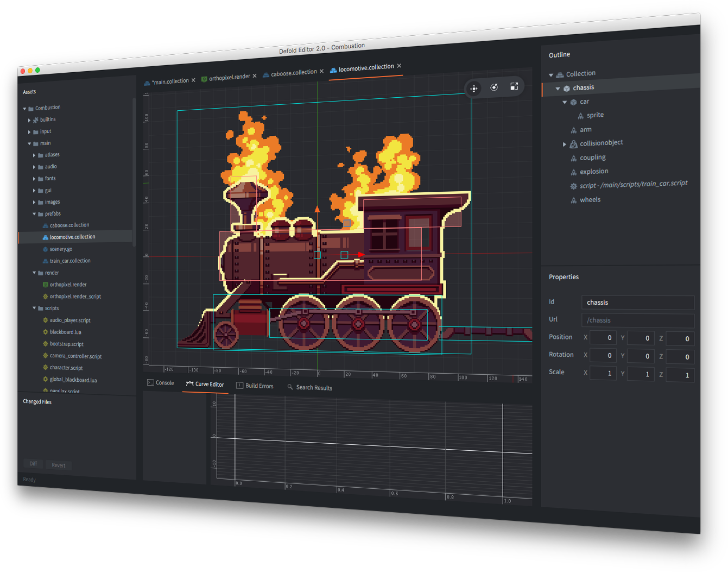Select the Move tool in the scene toolbar
Viewport: 728px width, 573px height.
click(x=473, y=88)
